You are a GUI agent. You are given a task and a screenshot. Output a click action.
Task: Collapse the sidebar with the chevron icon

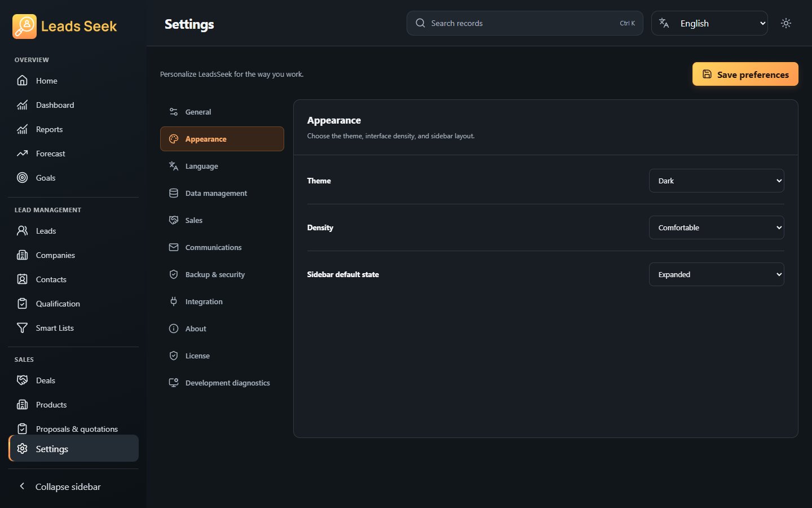coord(22,486)
